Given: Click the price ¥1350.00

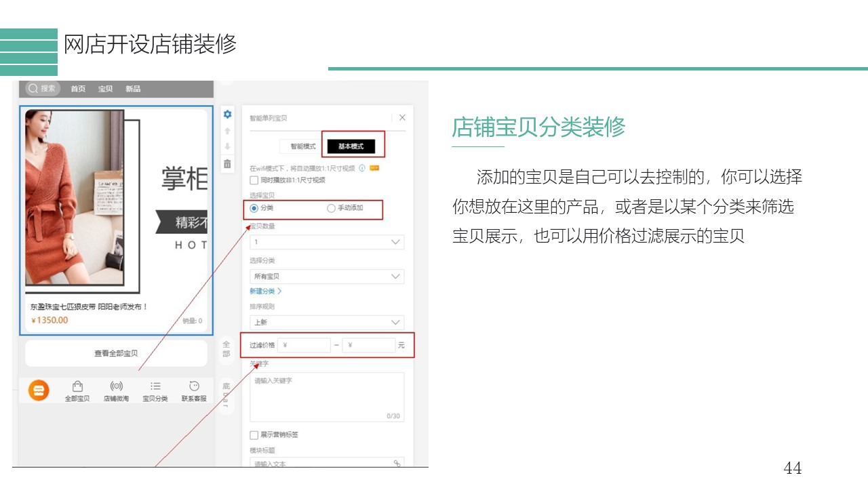Looking at the screenshot, I should click(x=50, y=320).
